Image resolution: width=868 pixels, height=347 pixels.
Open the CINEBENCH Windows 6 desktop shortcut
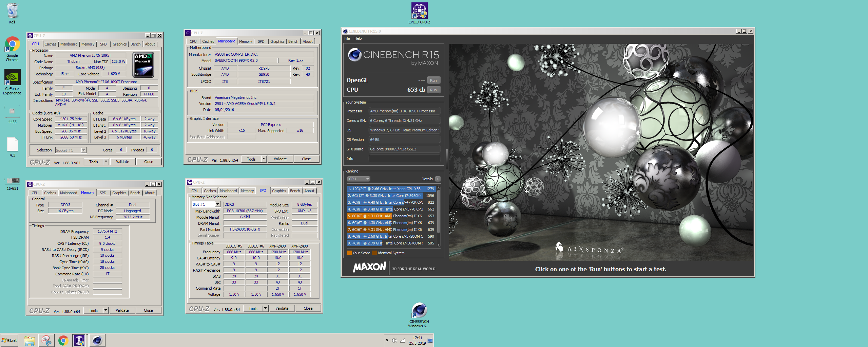pyautogui.click(x=419, y=315)
